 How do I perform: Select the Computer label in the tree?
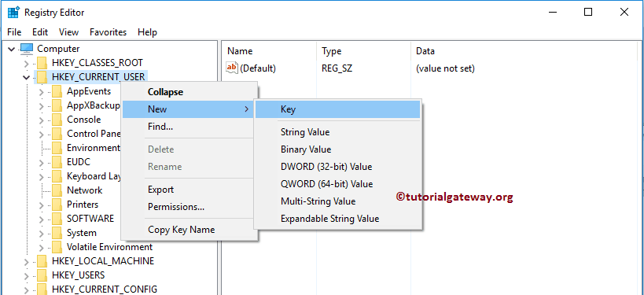pos(58,49)
